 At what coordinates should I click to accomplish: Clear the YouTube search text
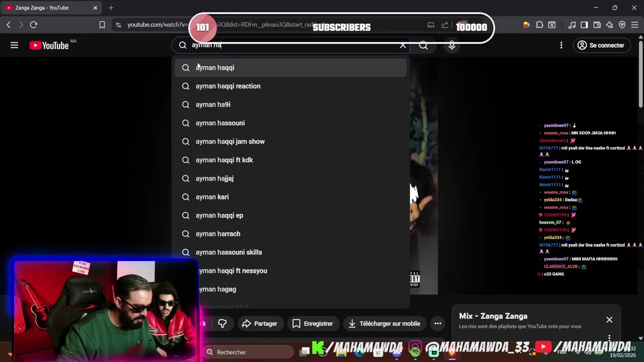pos(403,45)
